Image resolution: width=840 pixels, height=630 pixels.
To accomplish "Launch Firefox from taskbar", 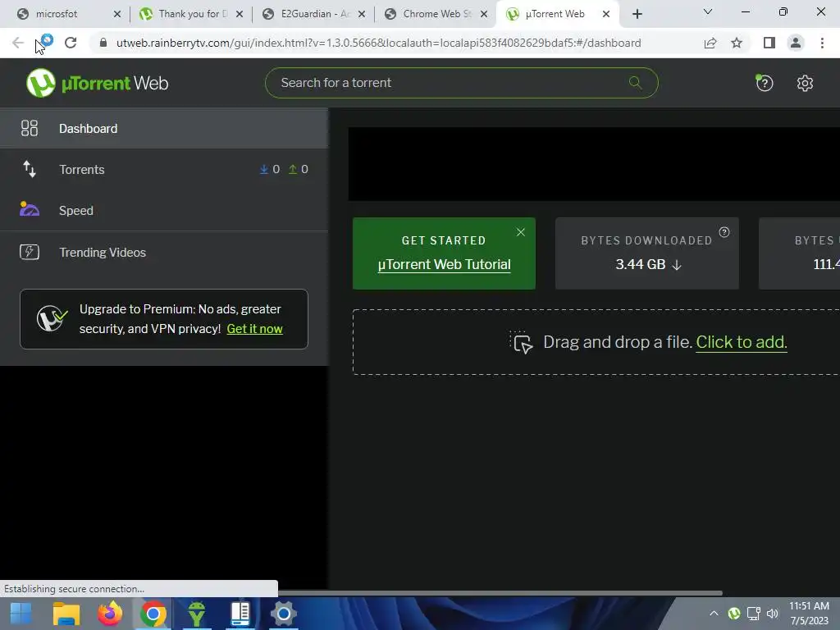I will tap(110, 614).
